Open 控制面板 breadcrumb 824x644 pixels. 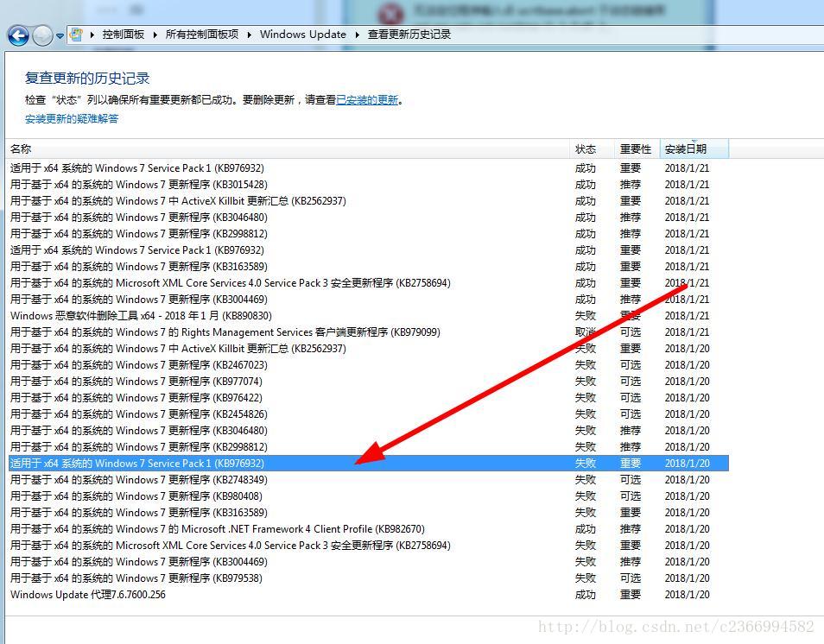click(123, 35)
